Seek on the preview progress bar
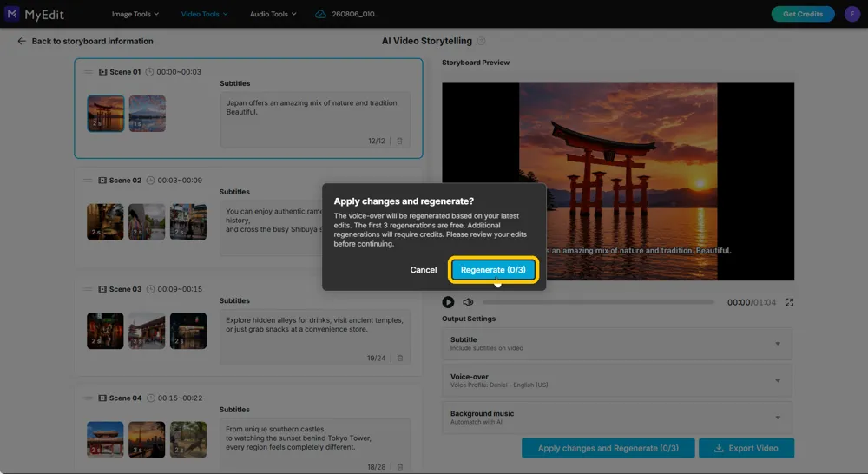868x474 pixels. [598, 302]
